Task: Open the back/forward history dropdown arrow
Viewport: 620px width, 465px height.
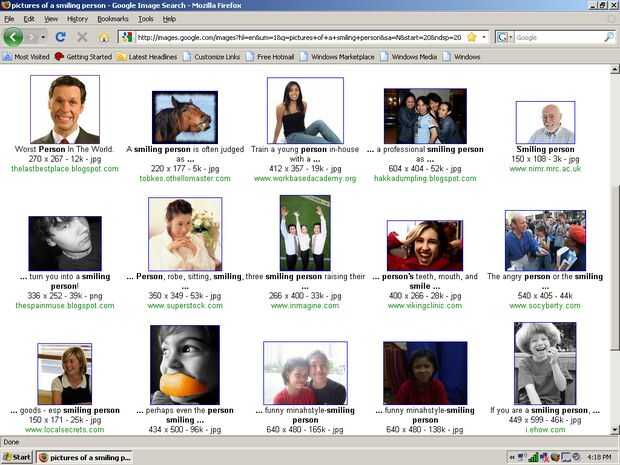Action: click(x=43, y=37)
